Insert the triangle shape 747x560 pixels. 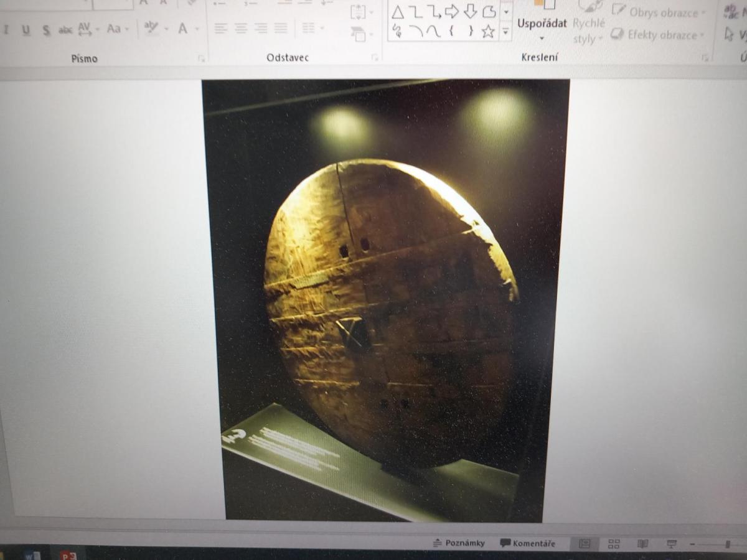[398, 12]
